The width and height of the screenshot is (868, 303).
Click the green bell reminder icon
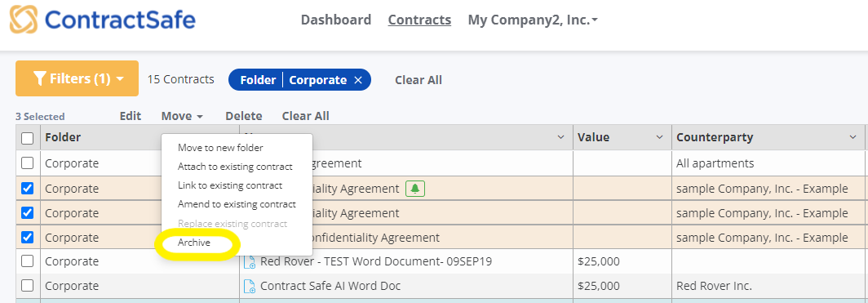(415, 189)
